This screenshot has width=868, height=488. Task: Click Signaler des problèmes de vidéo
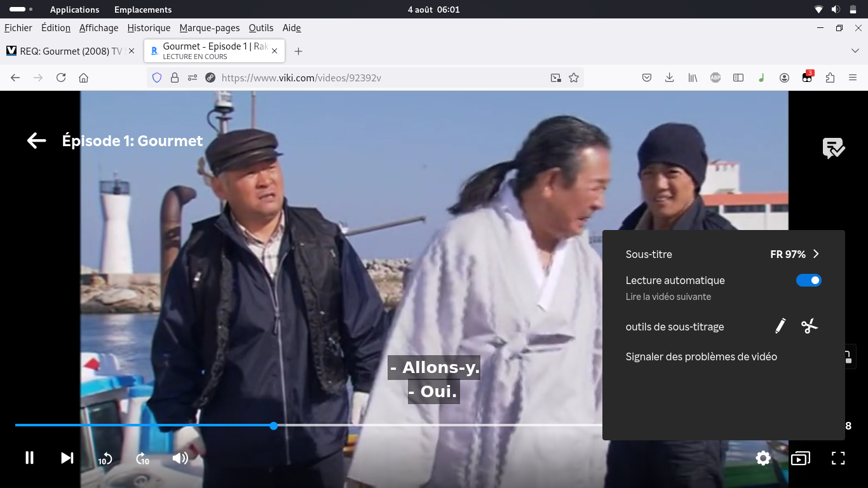pos(702,356)
